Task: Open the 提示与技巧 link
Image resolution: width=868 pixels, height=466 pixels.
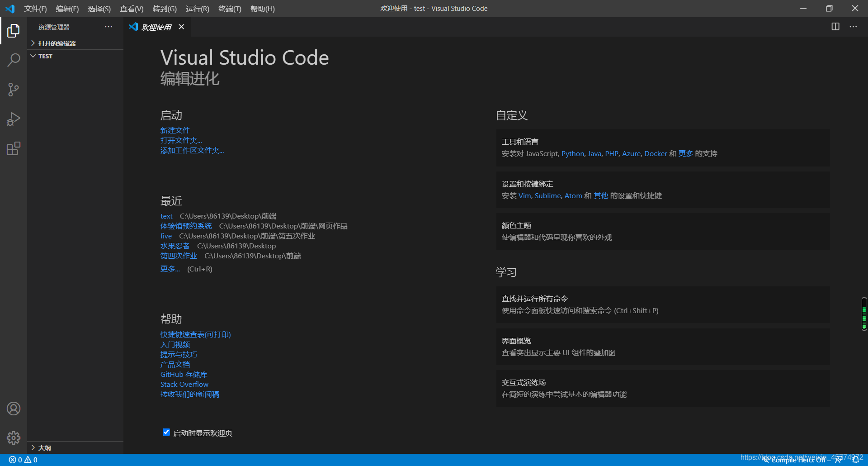Action: tap(179, 354)
